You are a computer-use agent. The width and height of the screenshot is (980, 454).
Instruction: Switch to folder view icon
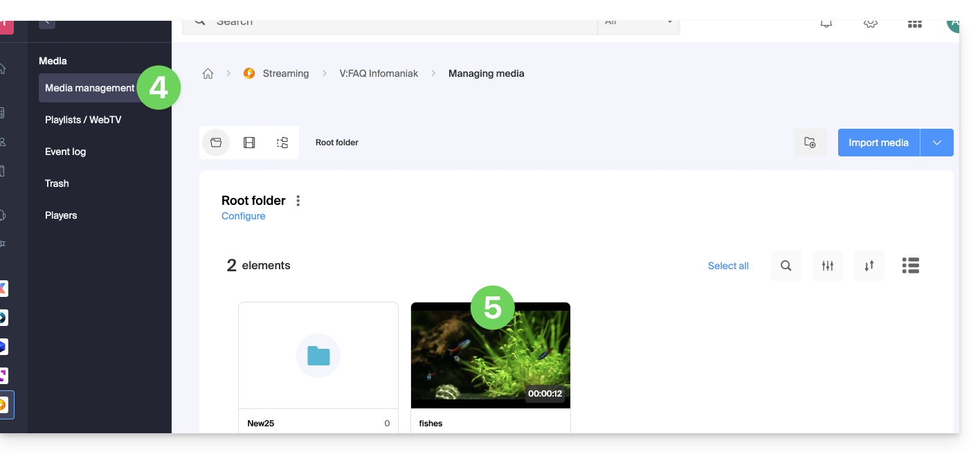pyautogui.click(x=216, y=143)
